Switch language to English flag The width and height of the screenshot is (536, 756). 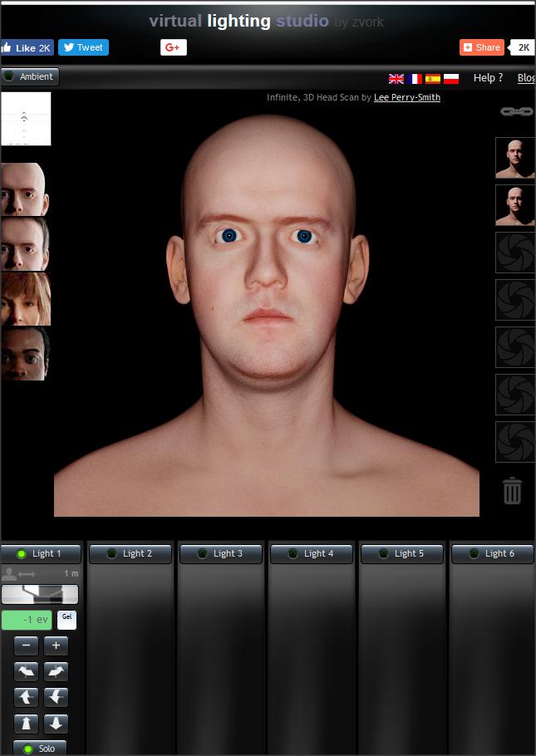396,79
